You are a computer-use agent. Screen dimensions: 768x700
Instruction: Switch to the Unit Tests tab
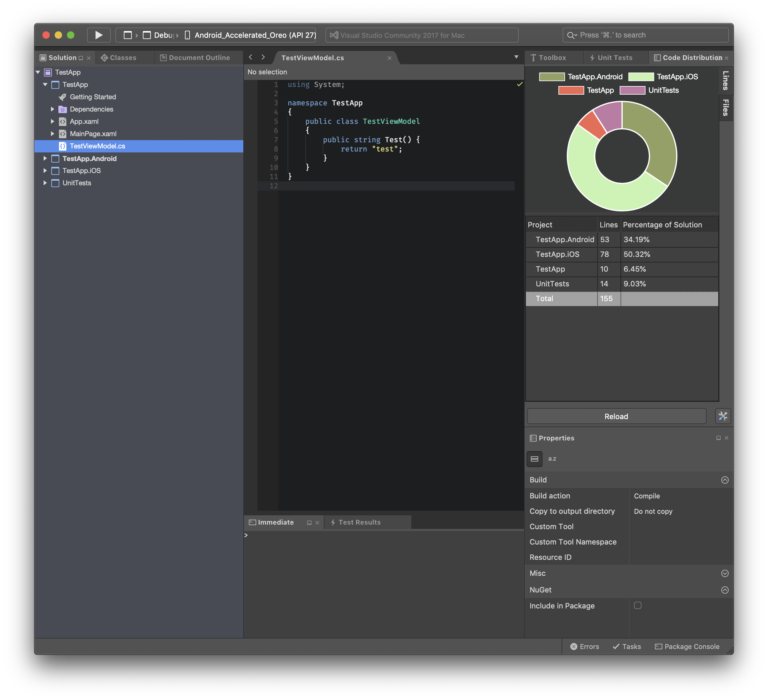pyautogui.click(x=611, y=57)
